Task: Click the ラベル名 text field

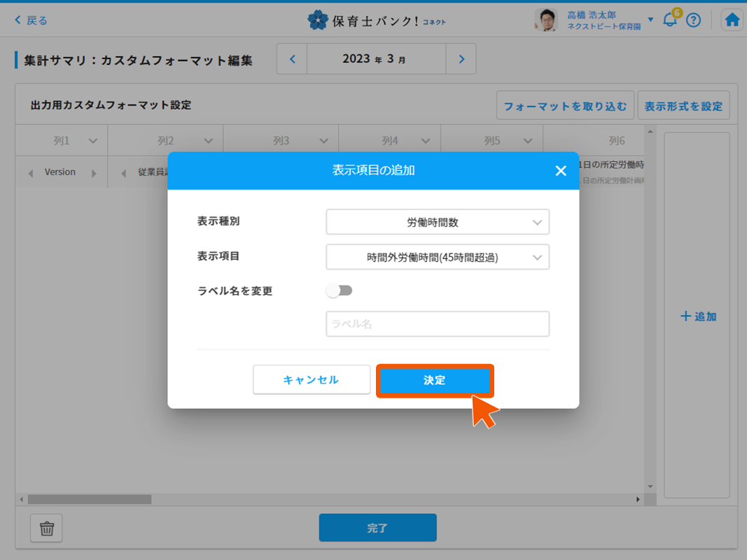Action: tap(438, 324)
